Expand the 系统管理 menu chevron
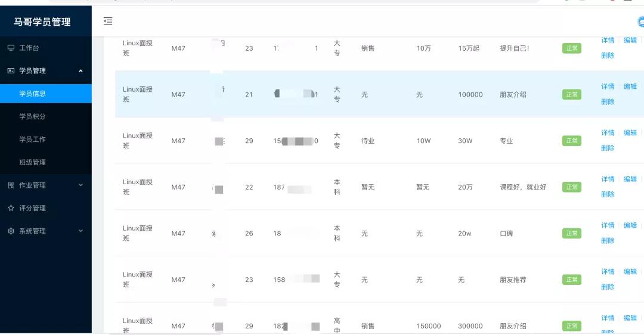 [x=80, y=231]
